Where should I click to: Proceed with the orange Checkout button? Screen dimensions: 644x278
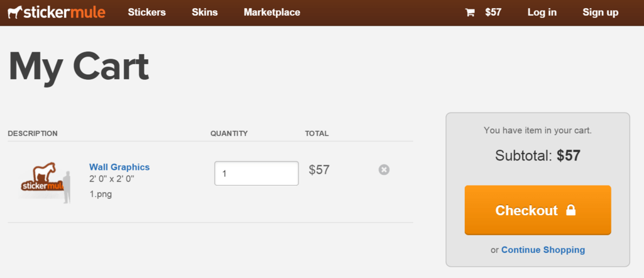(x=538, y=210)
